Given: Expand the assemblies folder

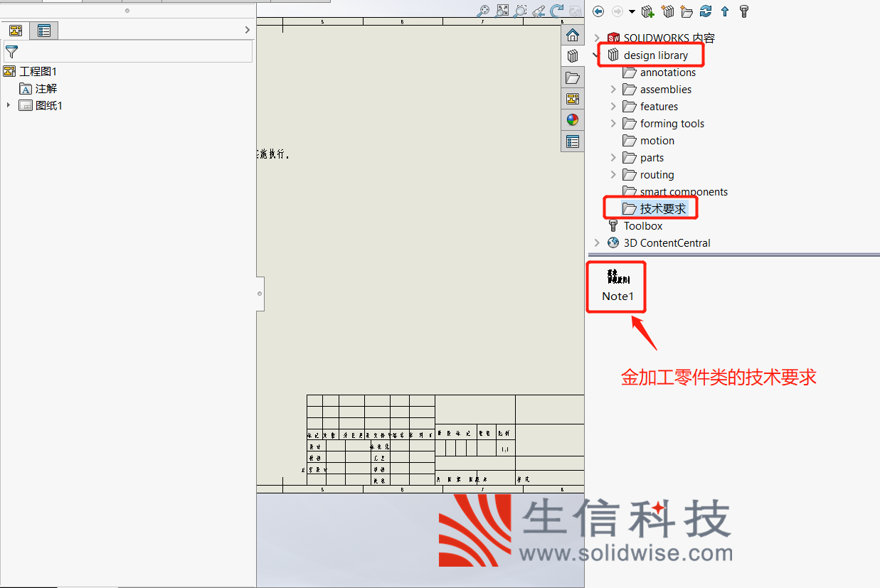Looking at the screenshot, I should 613,90.
